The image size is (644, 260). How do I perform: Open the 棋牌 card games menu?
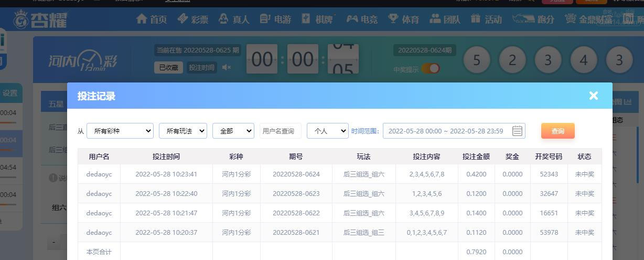(324, 19)
